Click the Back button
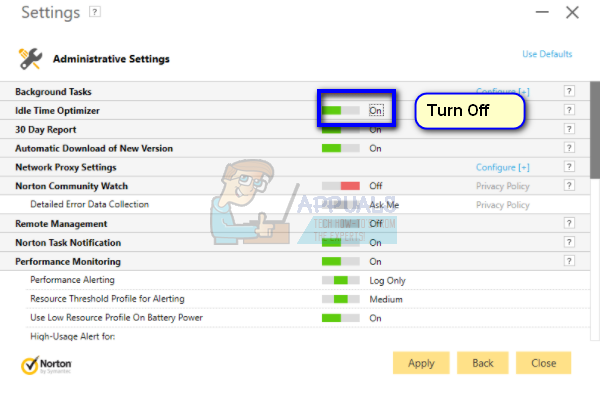This screenshot has width=607, height=403. 483,363
